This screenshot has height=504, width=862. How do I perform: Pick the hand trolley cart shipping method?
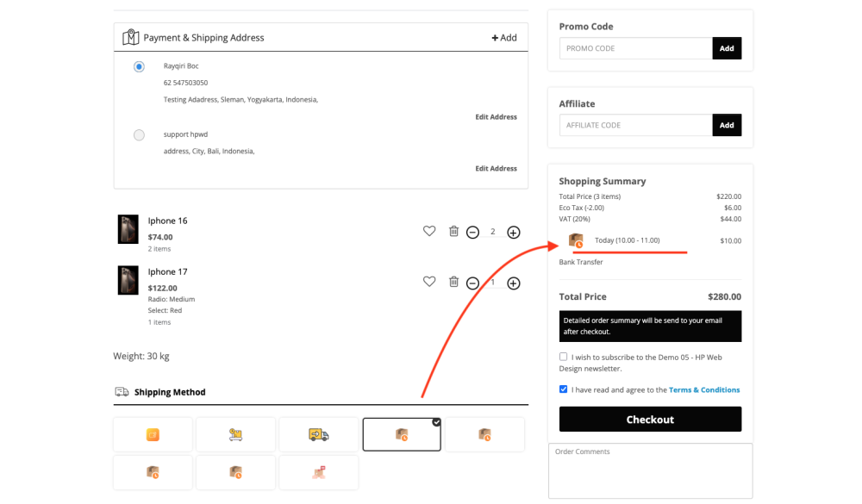coord(235,435)
